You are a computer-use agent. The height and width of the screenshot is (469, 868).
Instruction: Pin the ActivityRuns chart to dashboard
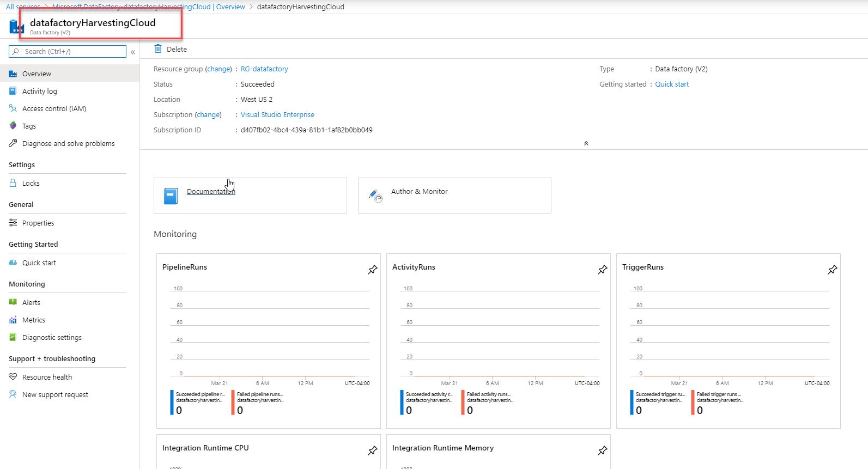603,270
